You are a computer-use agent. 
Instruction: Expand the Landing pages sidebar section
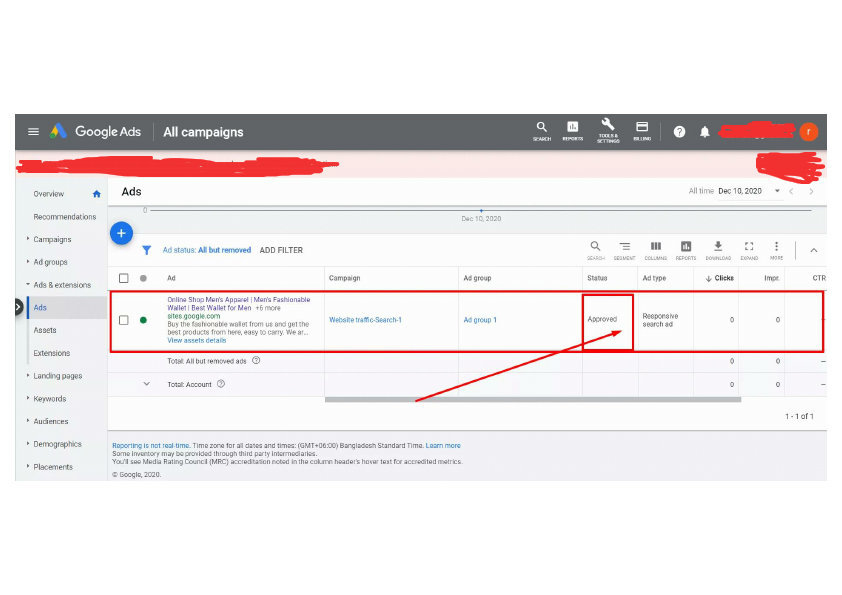click(x=28, y=375)
